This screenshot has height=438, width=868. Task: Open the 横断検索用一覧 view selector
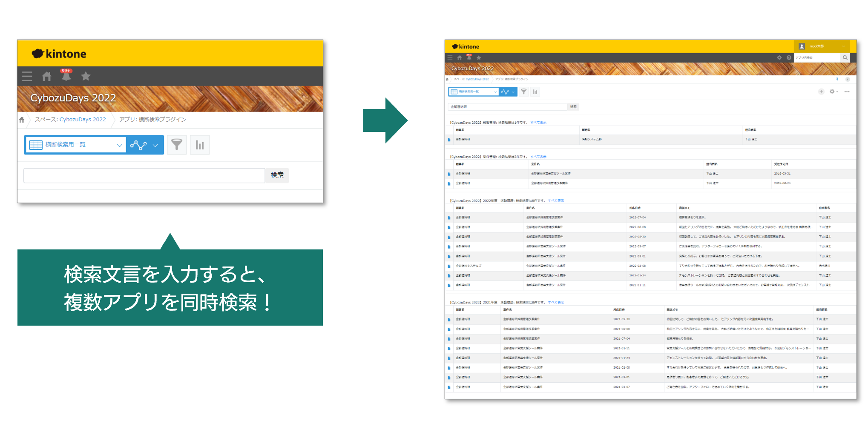[x=75, y=145]
